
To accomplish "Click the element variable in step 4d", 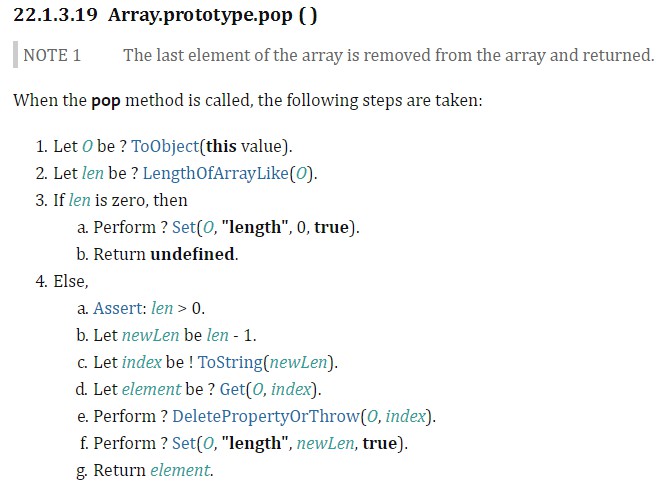I will (151, 390).
